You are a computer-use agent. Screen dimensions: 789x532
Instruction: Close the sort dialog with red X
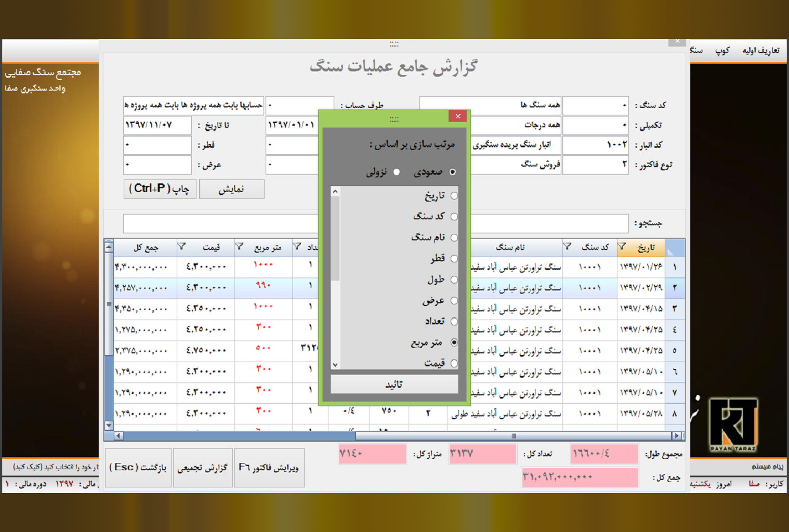457,116
